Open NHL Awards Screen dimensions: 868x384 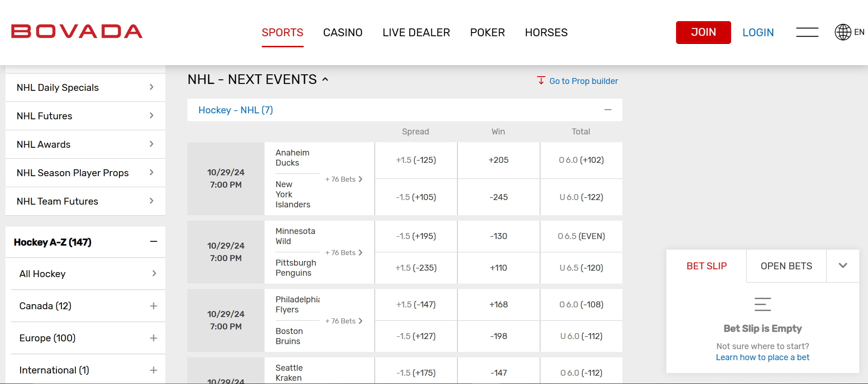(x=85, y=144)
